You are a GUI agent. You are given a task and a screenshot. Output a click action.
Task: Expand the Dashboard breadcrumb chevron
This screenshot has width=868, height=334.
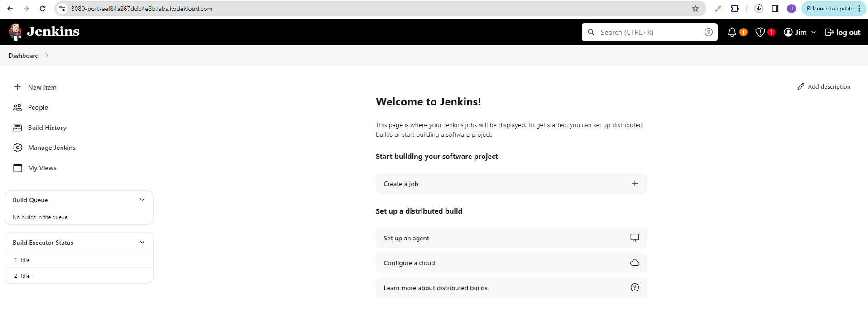coord(46,55)
